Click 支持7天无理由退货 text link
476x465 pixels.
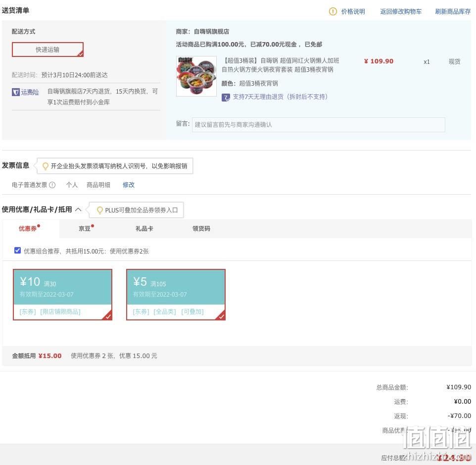click(280, 97)
